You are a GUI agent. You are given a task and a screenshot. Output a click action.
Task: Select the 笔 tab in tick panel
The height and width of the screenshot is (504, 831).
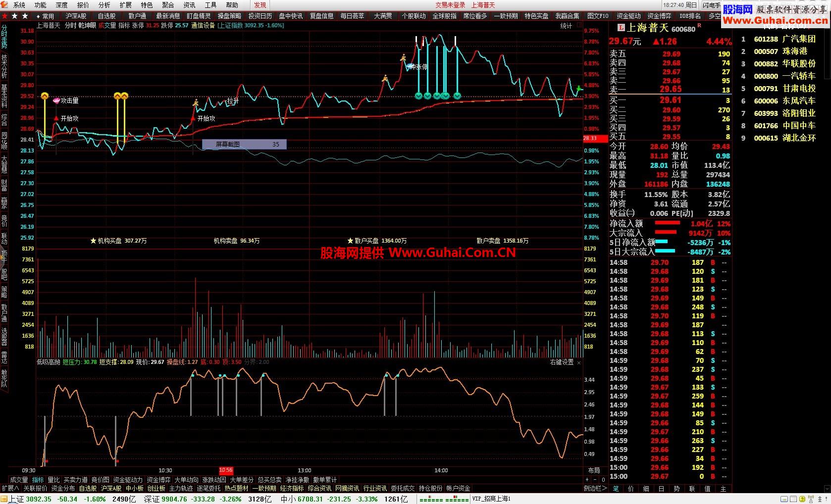616,489
